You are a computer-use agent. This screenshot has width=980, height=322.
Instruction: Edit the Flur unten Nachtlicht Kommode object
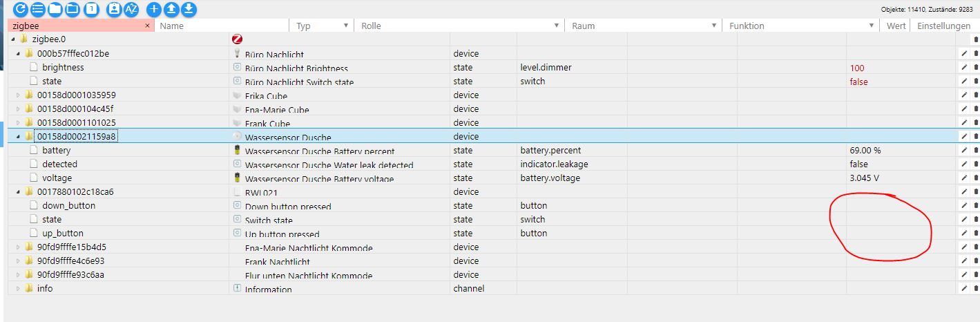964,275
